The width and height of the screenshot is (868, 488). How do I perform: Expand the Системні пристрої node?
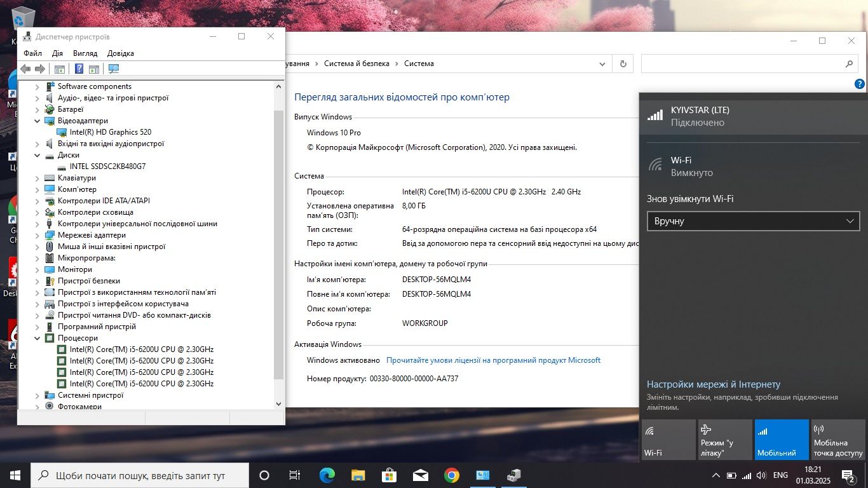(x=37, y=395)
